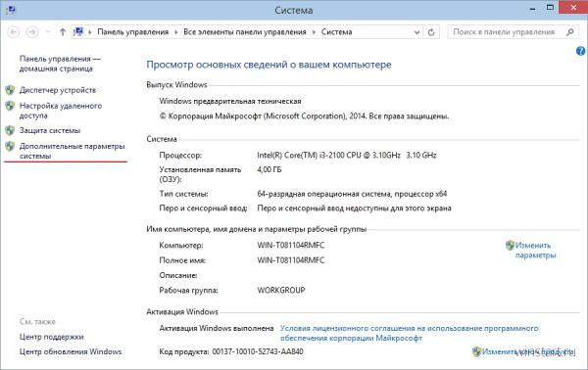Open help with the blue question mark
The image size is (588, 370).
pos(580,51)
